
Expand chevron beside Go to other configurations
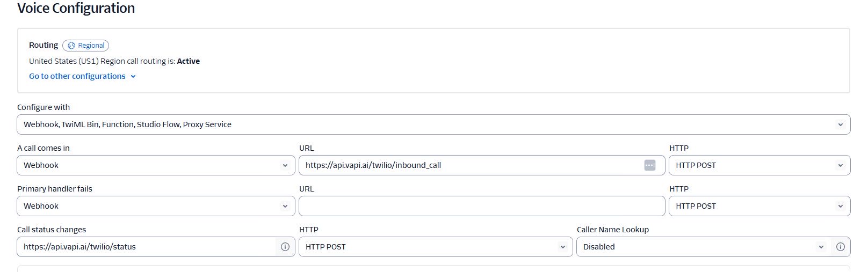[133, 76]
